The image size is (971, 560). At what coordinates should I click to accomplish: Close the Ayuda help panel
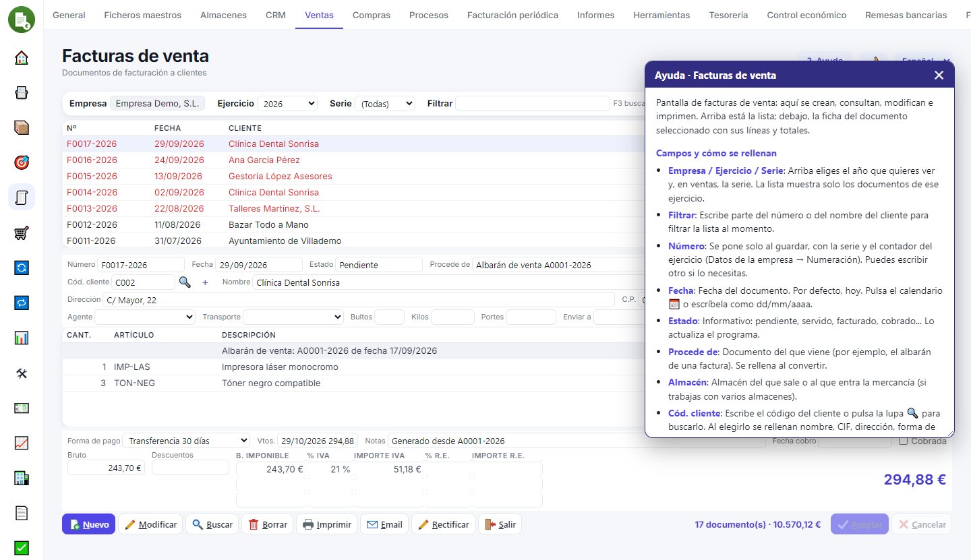click(939, 75)
